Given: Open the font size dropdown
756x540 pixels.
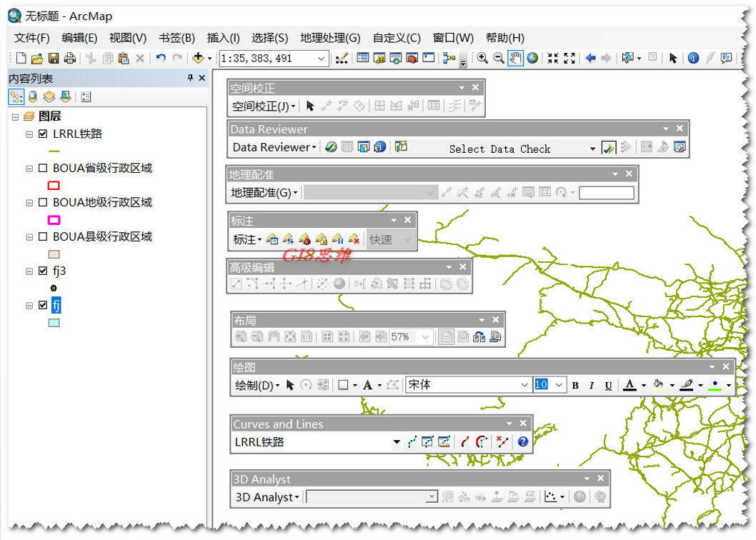Looking at the screenshot, I should (559, 385).
